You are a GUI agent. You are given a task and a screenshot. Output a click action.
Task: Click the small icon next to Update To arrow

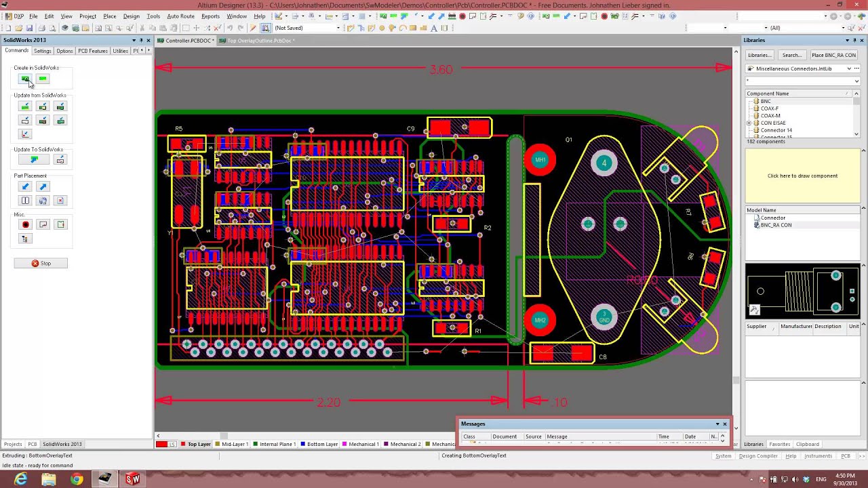point(60,160)
